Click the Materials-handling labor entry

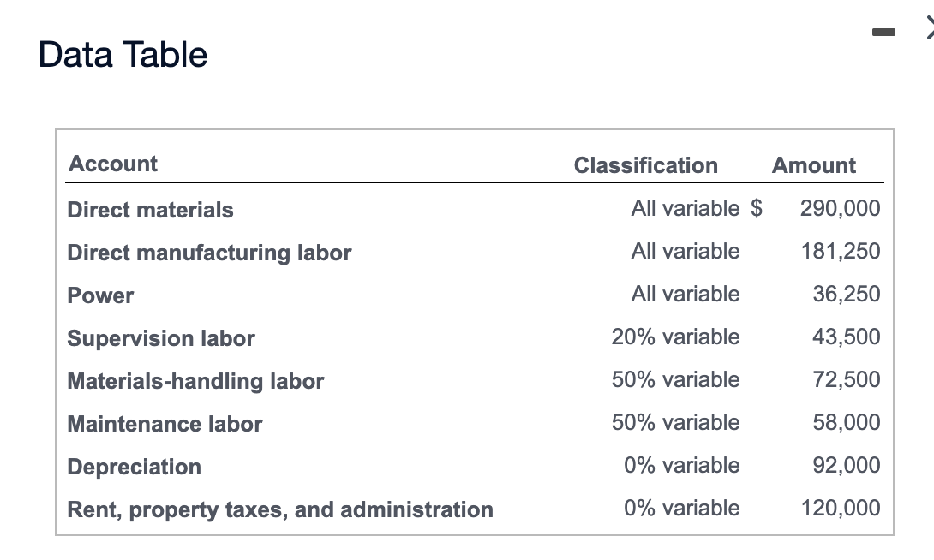point(195,381)
